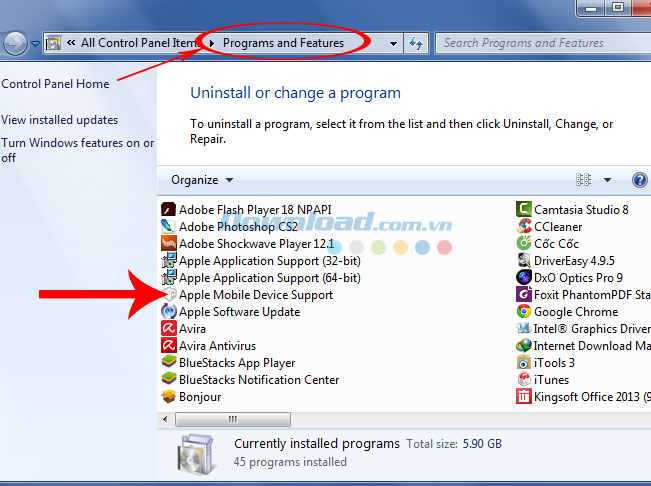Click the Control Panel address bar icon
The height and width of the screenshot is (486, 651).
pos(54,43)
